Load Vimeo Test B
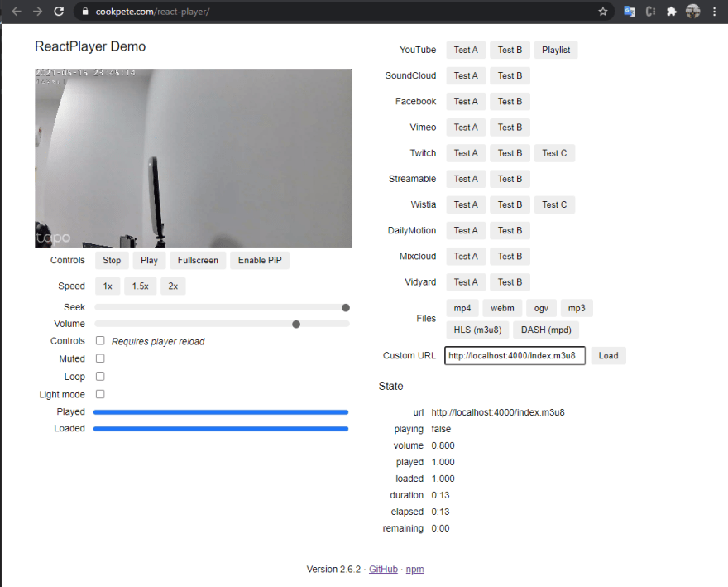 (510, 128)
